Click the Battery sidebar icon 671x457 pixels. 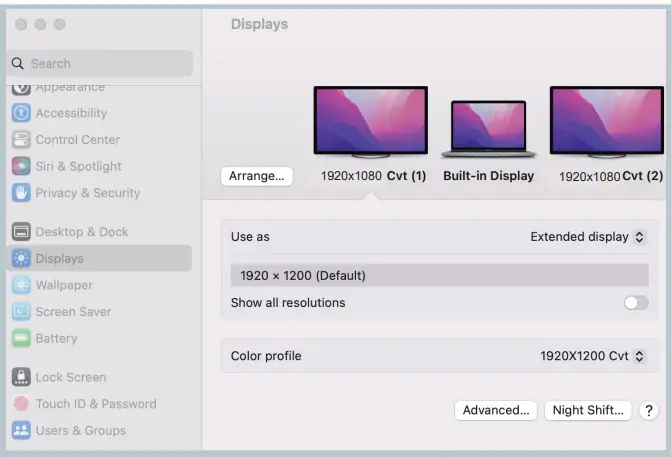pos(20,338)
